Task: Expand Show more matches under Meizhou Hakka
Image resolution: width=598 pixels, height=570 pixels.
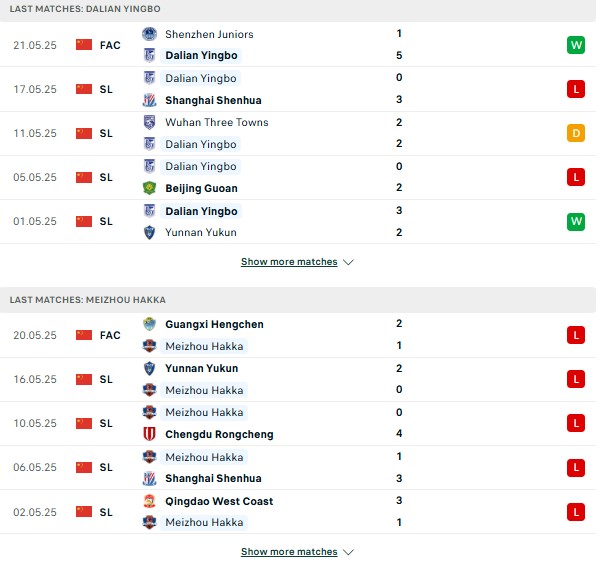Action: [289, 551]
